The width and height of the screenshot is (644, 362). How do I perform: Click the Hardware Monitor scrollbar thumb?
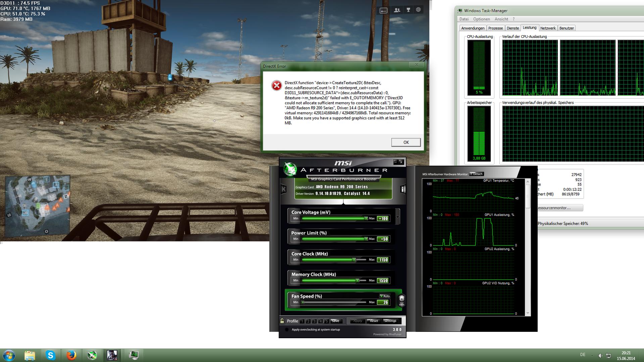(x=528, y=196)
